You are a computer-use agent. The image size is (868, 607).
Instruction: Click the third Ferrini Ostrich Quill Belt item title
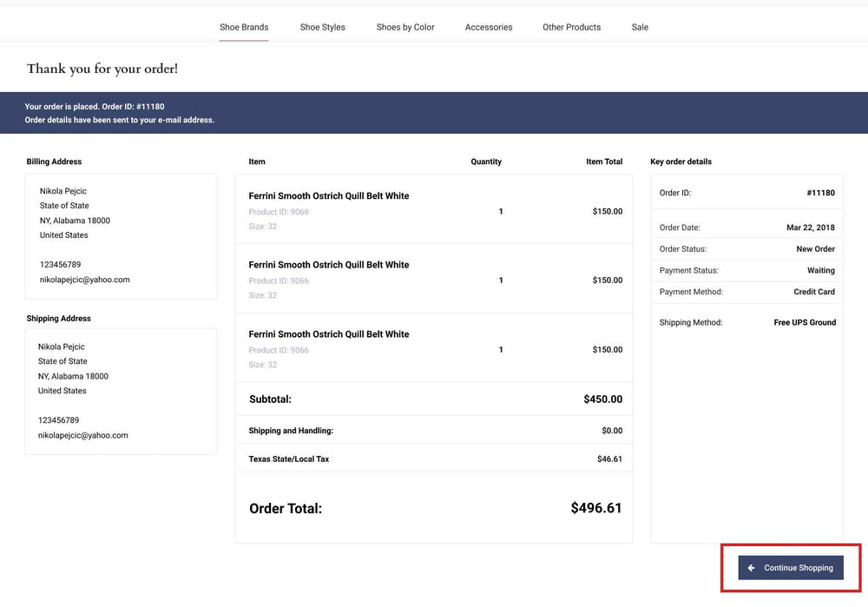pos(329,334)
